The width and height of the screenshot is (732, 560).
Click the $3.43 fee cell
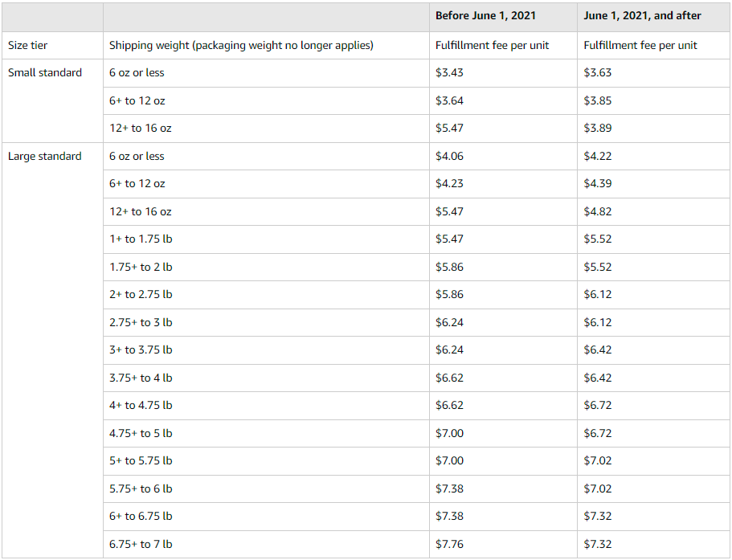click(503, 73)
